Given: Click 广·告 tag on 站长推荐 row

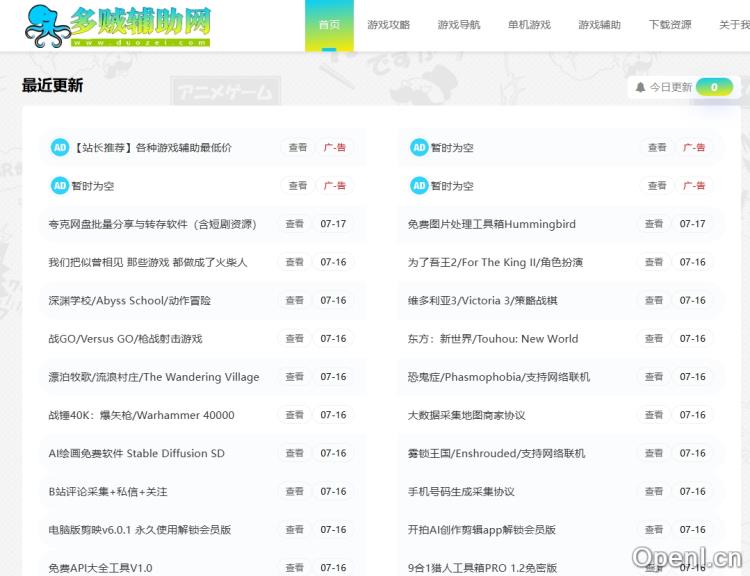Looking at the screenshot, I should (x=334, y=147).
